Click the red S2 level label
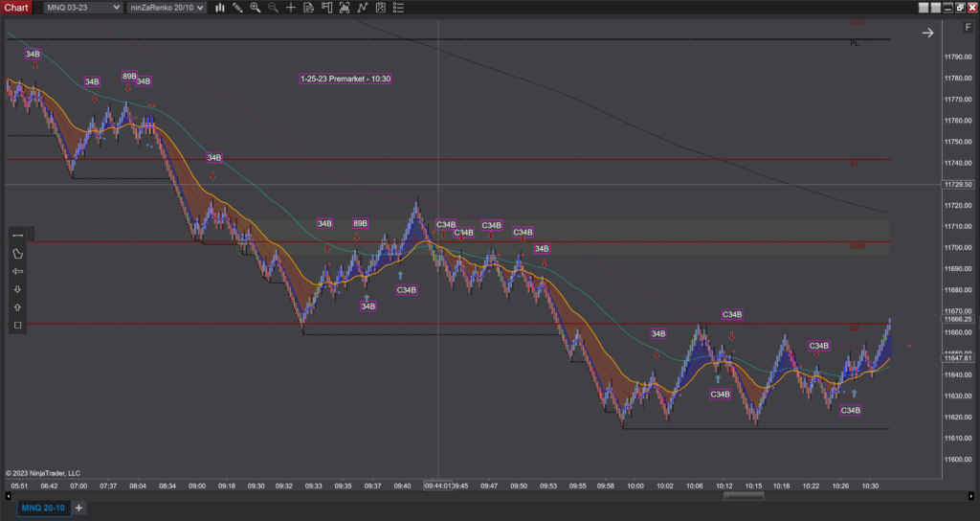 coord(855,328)
